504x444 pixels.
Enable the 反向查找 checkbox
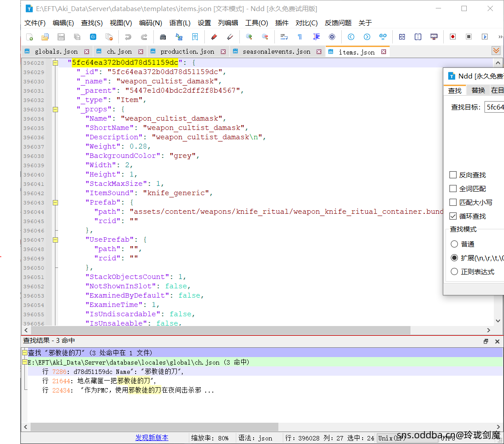coord(453,175)
